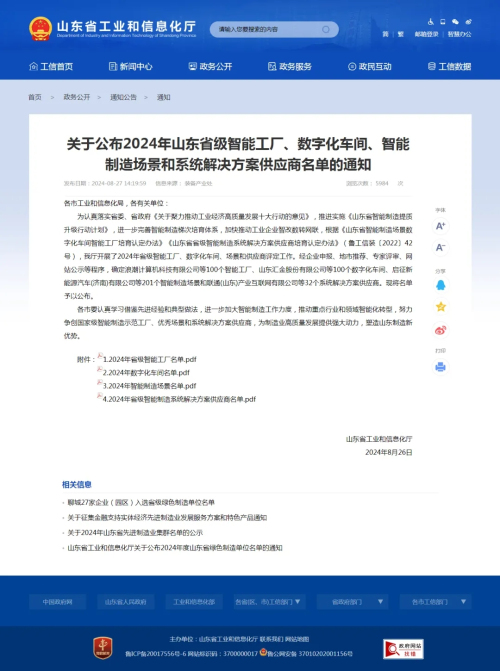Open related link 关于2024年山东省先进制造业集群名单的公示

[135, 533]
